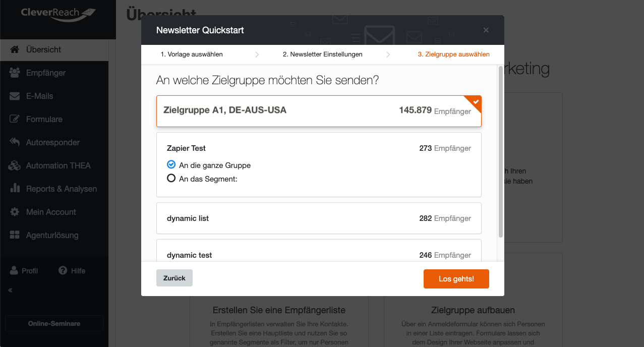Click the Formulare edit icon
Viewport: 644px width, 347px height.
click(x=15, y=119)
